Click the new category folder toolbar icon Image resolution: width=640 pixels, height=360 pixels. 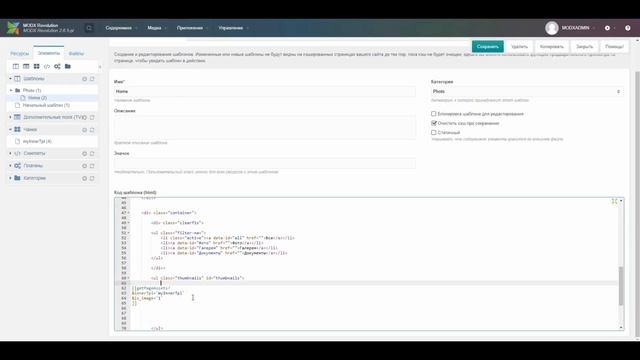pos(68,66)
